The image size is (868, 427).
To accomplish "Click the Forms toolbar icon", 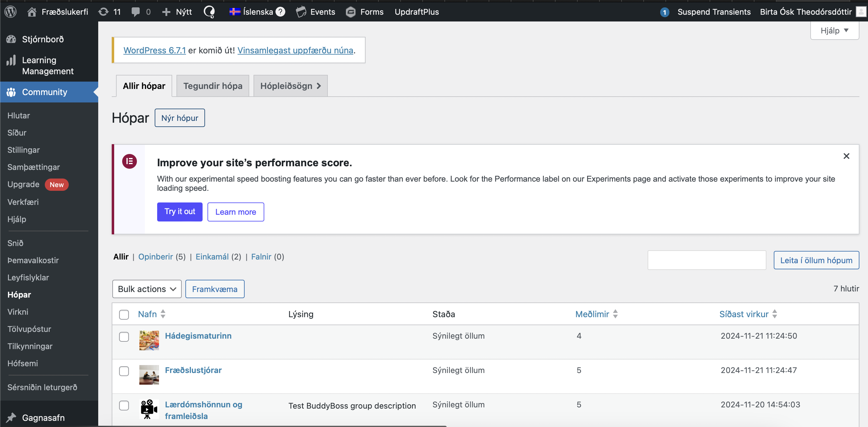I will tap(351, 12).
